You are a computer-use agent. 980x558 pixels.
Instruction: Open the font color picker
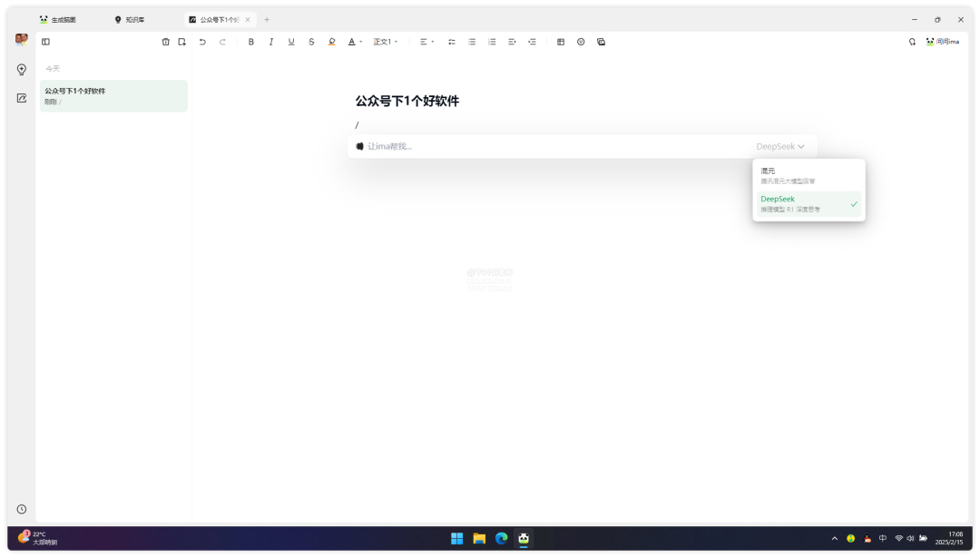[355, 42]
